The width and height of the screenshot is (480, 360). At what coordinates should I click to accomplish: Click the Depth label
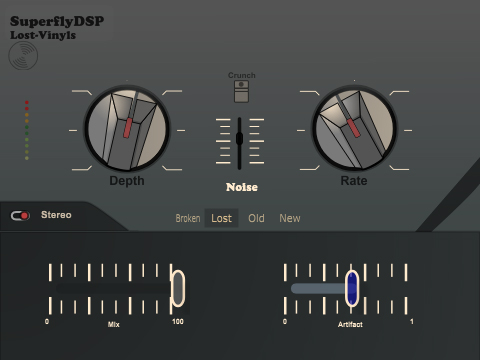pyautogui.click(x=127, y=181)
